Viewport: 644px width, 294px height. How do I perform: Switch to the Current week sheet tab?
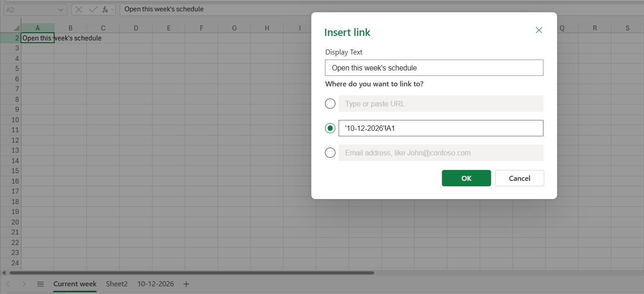coord(75,284)
